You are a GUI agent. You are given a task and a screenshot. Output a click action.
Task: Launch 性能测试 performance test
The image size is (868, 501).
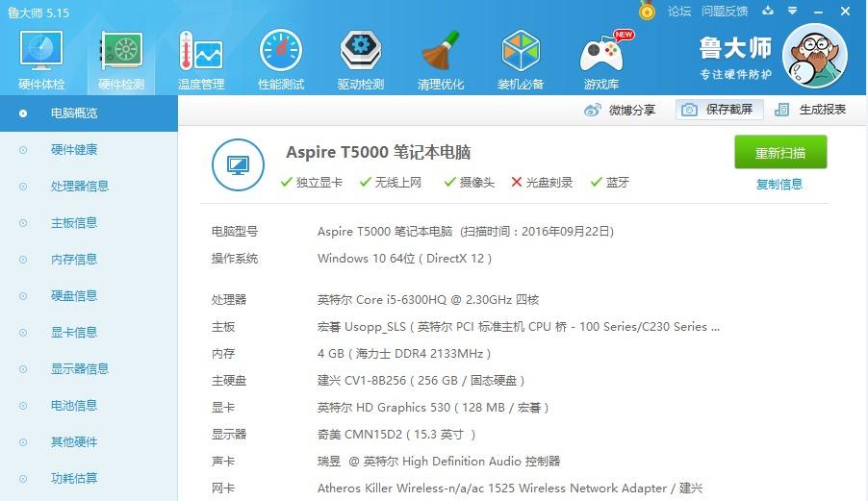(281, 61)
